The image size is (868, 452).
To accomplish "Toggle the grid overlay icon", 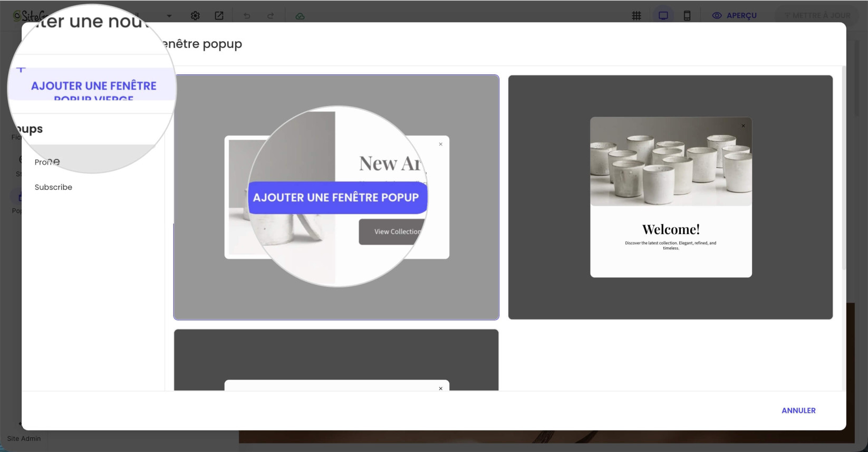I will click(636, 16).
